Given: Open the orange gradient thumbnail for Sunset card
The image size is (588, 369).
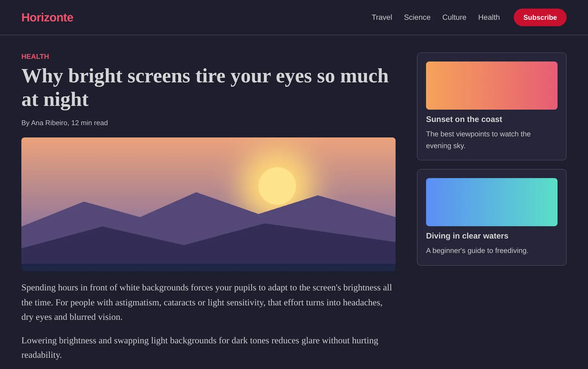Looking at the screenshot, I should coord(492,85).
